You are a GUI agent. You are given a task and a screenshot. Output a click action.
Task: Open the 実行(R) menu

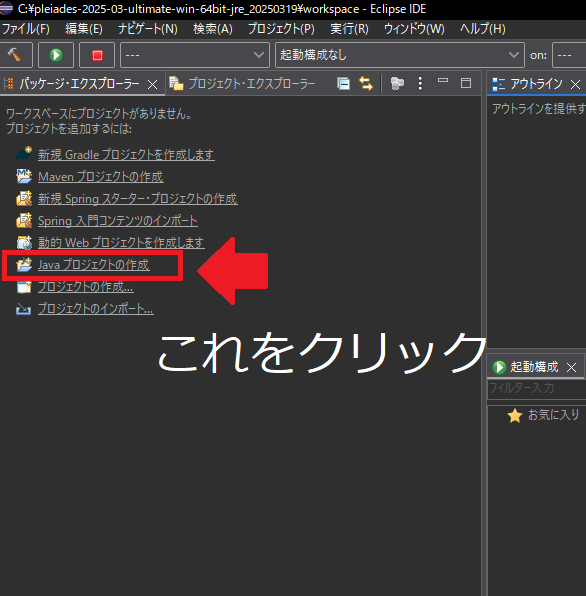pos(349,29)
